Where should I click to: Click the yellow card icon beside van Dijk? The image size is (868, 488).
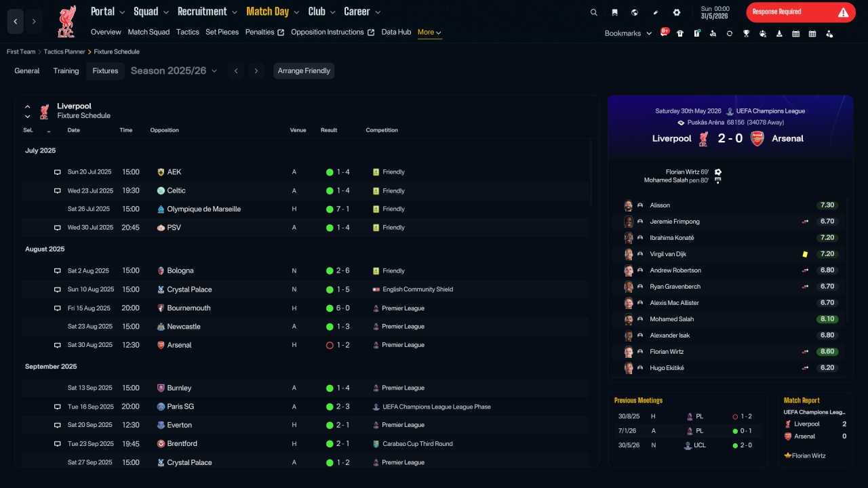(x=805, y=254)
